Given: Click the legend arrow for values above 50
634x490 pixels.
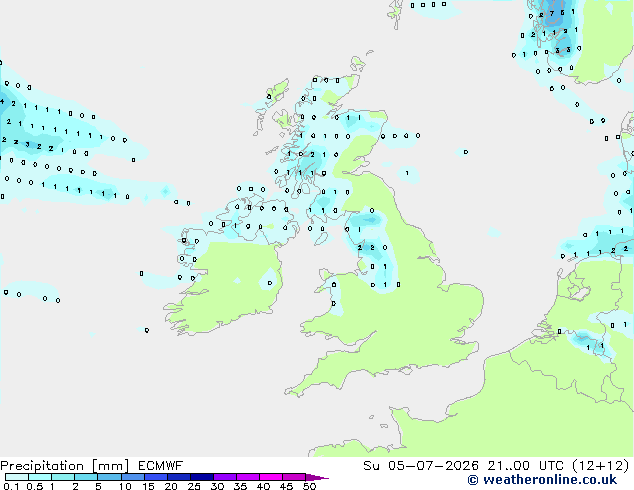Looking at the screenshot, I should coord(317,477).
